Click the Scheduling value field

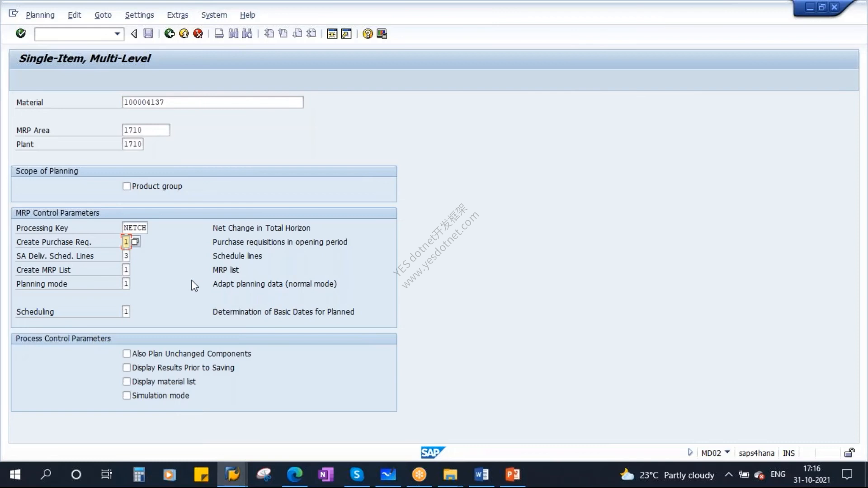126,312
